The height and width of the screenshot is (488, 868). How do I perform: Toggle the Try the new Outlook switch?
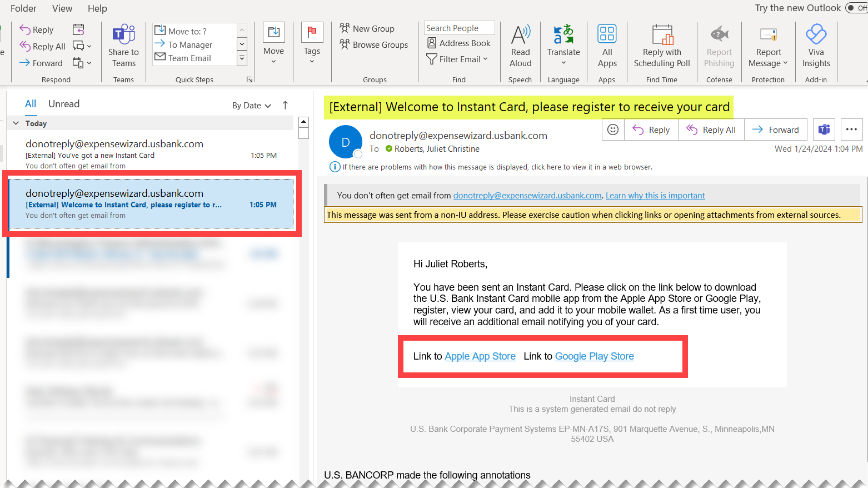coord(856,8)
